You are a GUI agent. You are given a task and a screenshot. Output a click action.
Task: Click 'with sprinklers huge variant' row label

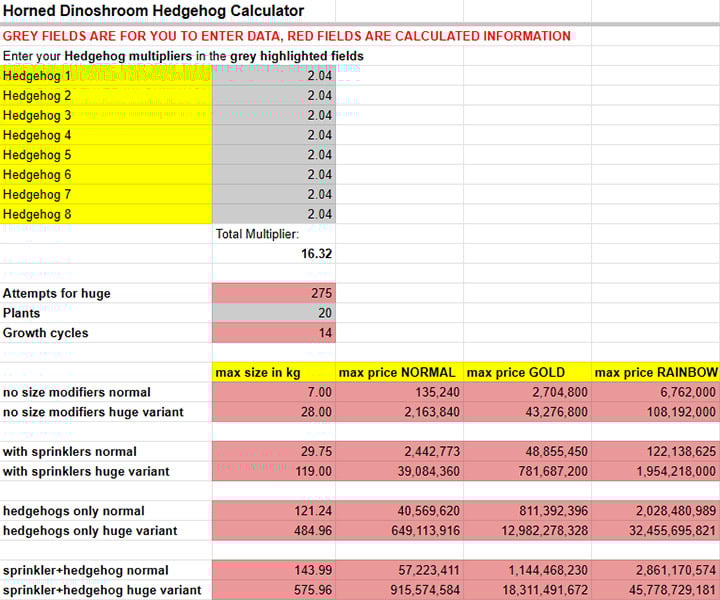(86, 471)
